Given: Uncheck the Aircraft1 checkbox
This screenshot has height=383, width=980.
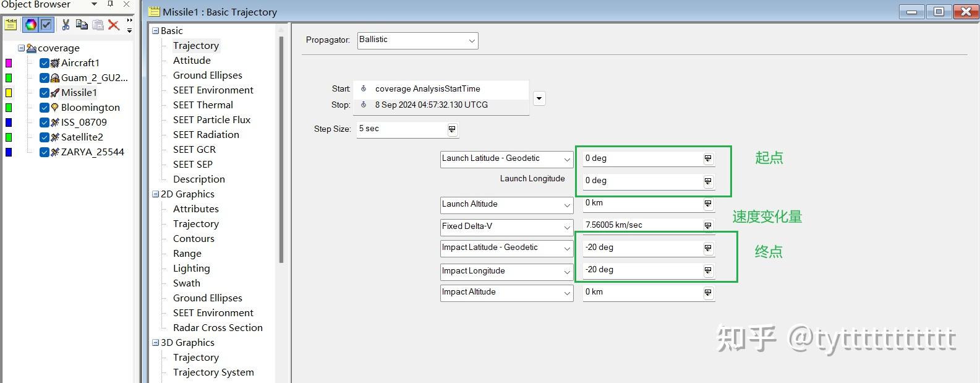Looking at the screenshot, I should (x=45, y=63).
